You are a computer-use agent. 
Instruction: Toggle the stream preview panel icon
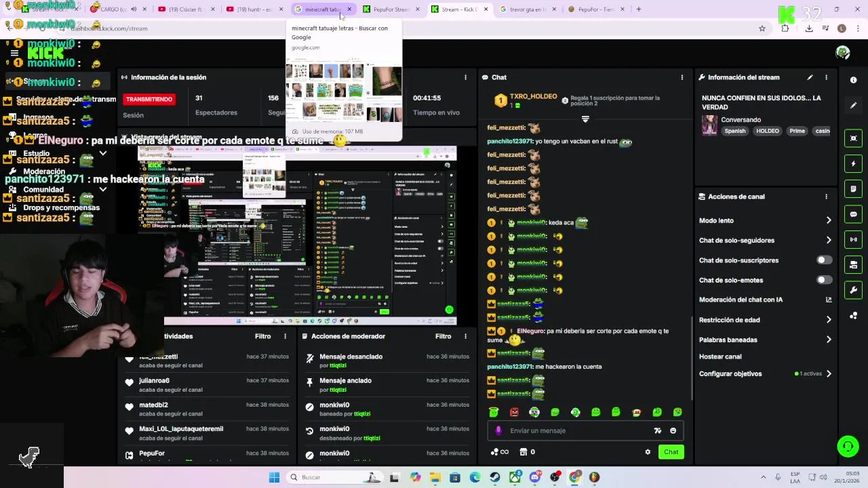pos(854,138)
